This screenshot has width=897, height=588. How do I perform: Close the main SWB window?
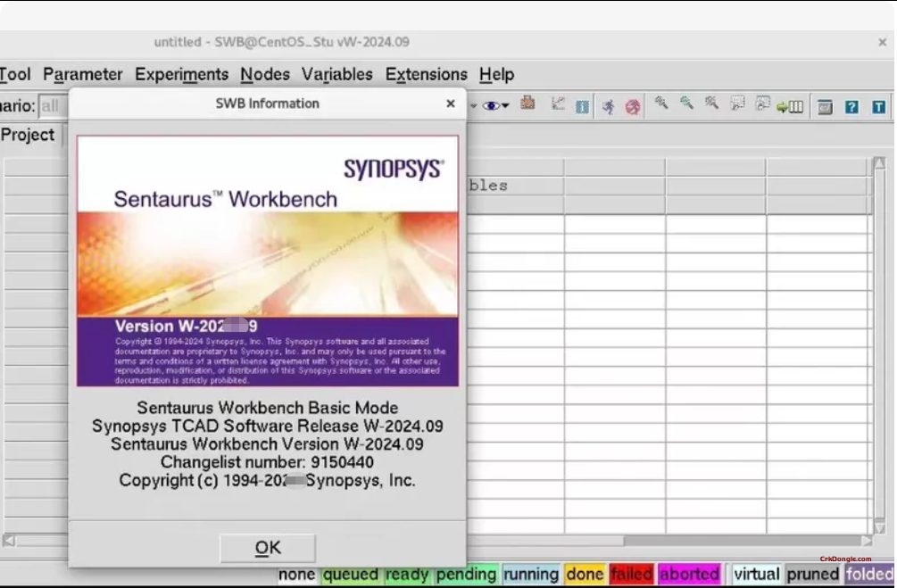tap(882, 42)
